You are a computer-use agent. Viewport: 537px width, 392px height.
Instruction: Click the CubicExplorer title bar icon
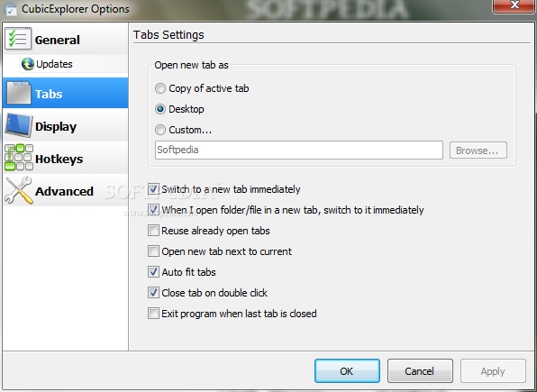10,9
